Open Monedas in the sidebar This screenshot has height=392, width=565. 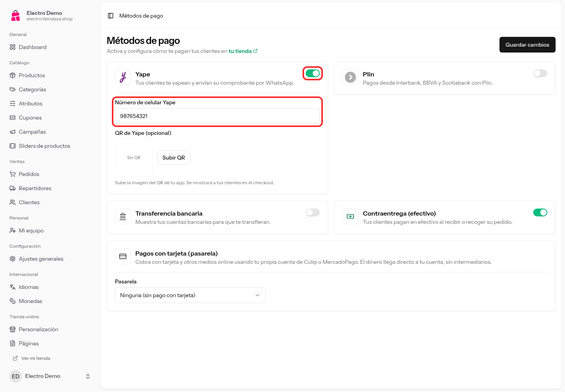point(50,301)
